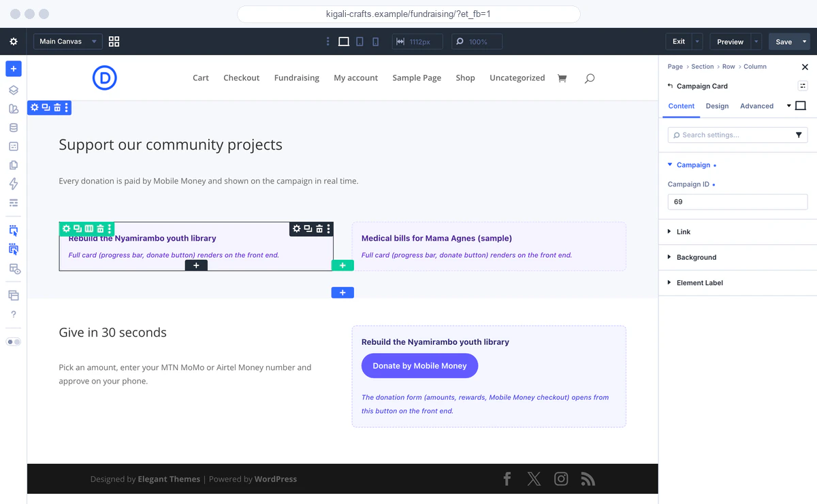The image size is (817, 504).
Task: Switch to desktop view icon
Action: [344, 41]
